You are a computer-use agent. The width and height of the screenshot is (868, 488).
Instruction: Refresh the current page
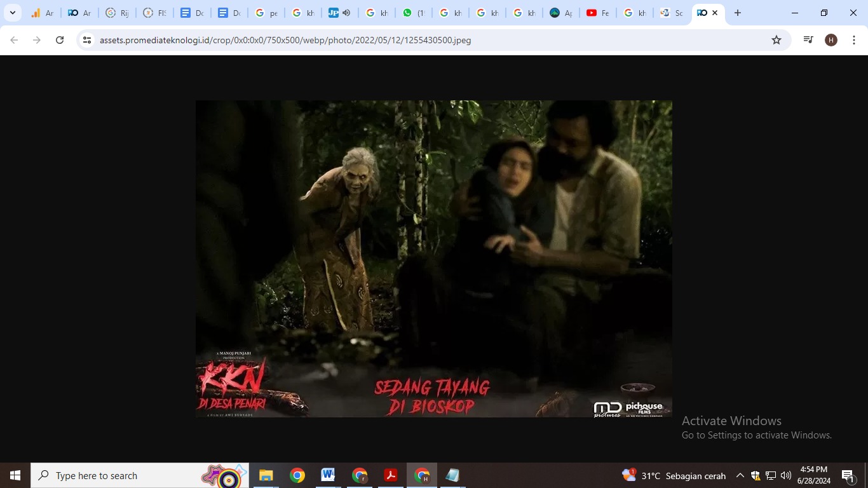(x=59, y=39)
